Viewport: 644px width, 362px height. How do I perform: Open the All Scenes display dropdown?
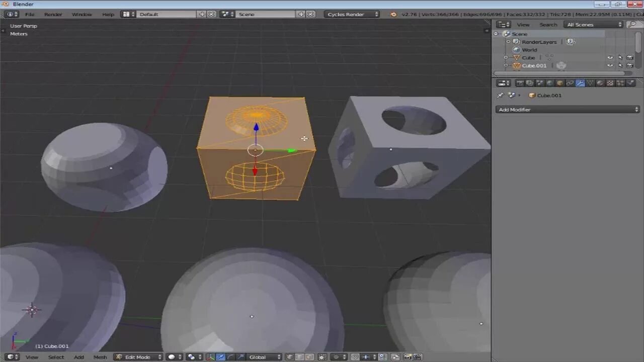click(x=594, y=24)
